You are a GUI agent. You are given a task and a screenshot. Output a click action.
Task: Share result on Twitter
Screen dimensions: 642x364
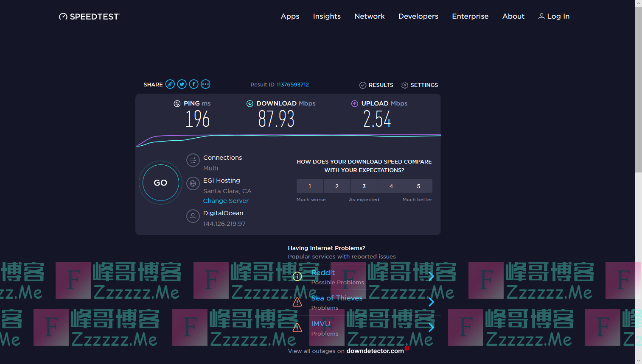pyautogui.click(x=182, y=84)
